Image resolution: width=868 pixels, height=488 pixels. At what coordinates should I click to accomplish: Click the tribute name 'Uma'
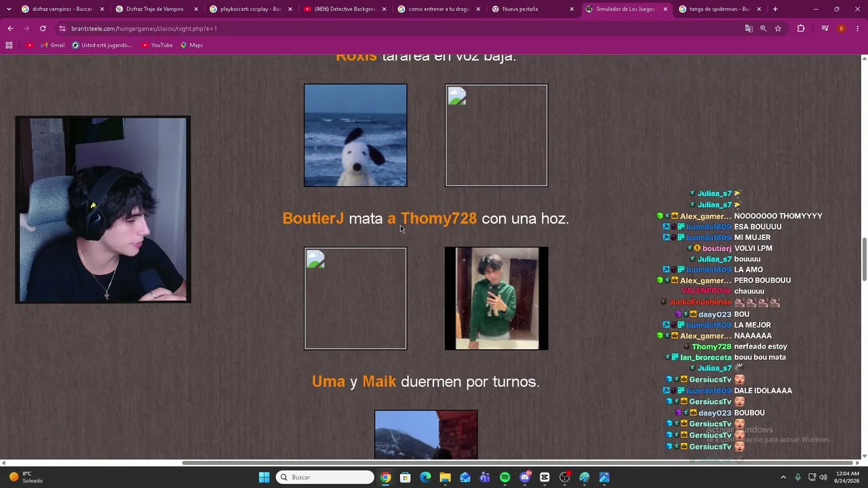click(328, 382)
